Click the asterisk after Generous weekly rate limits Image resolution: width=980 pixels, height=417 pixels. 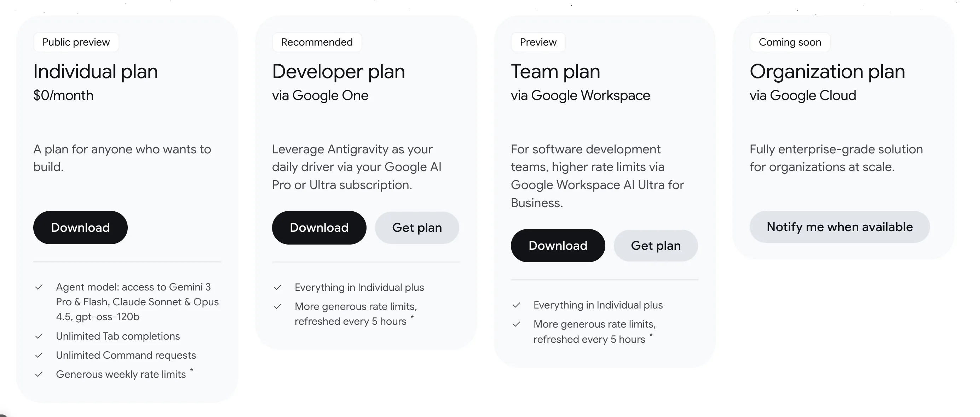(x=192, y=370)
